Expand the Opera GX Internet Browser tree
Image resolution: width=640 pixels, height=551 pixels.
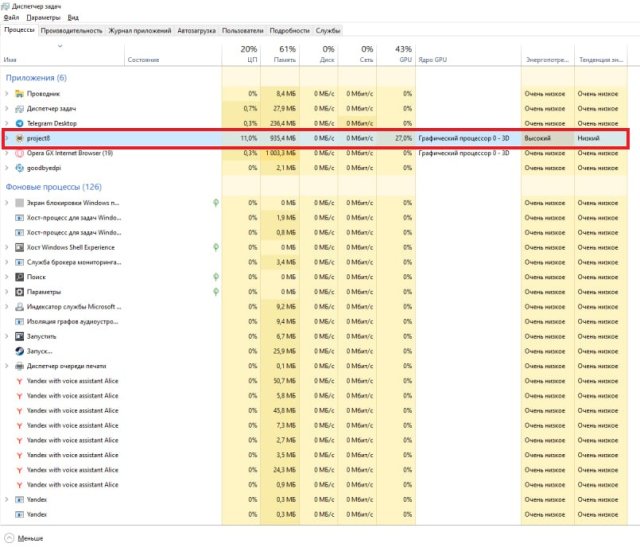point(7,153)
